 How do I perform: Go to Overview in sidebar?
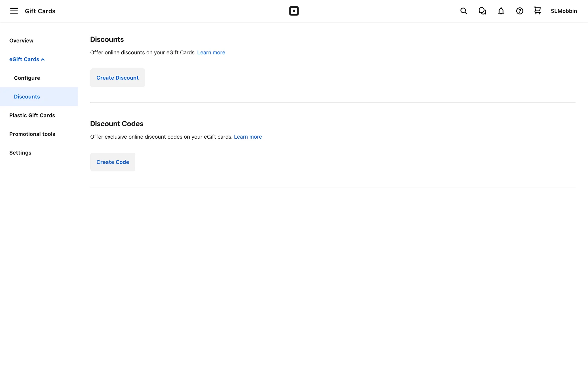[21, 40]
